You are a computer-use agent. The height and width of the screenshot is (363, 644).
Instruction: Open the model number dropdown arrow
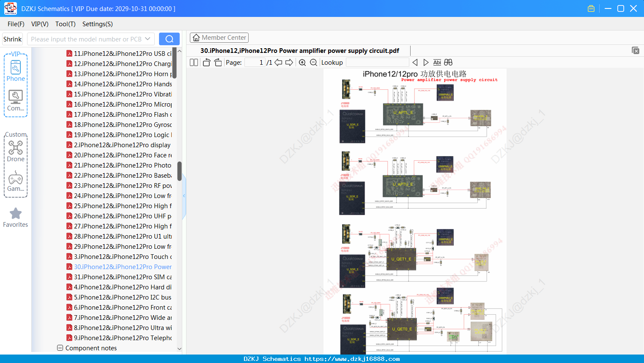(x=148, y=39)
